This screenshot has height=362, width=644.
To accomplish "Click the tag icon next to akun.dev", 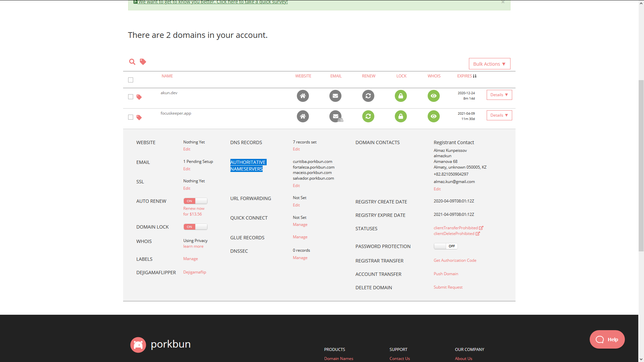I will 139,97.
